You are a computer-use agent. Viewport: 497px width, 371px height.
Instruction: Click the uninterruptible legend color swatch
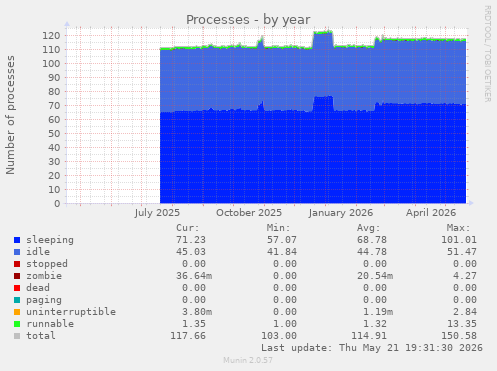(17, 312)
